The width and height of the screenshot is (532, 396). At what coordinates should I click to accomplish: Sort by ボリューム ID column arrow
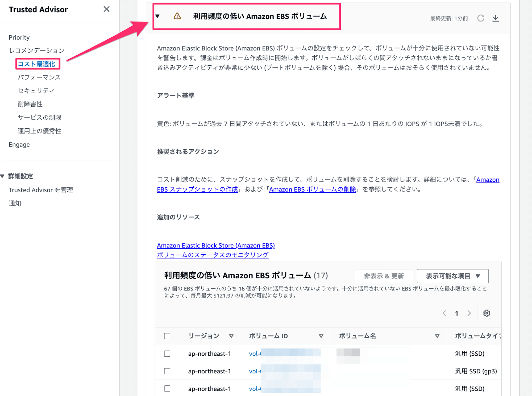pyautogui.click(x=321, y=336)
